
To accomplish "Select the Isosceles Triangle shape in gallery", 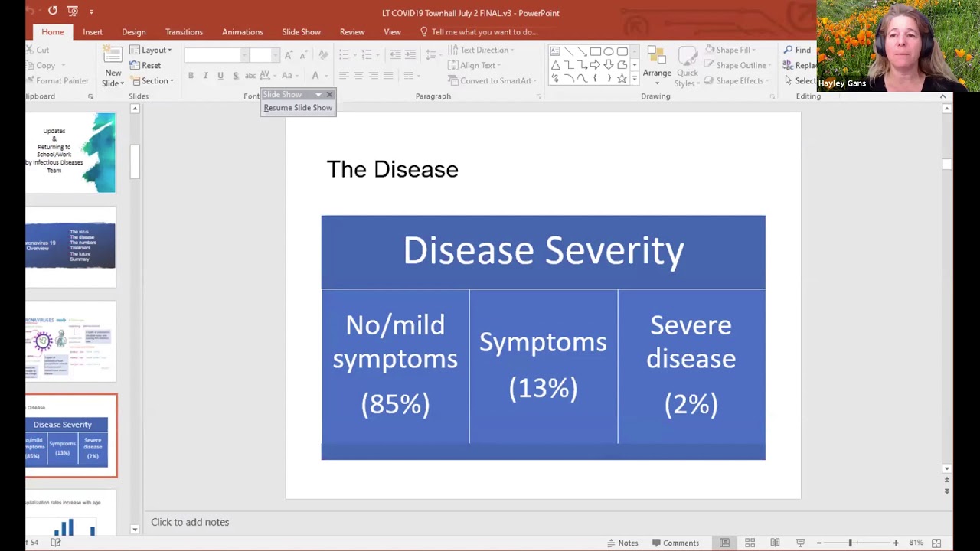I will [x=555, y=65].
